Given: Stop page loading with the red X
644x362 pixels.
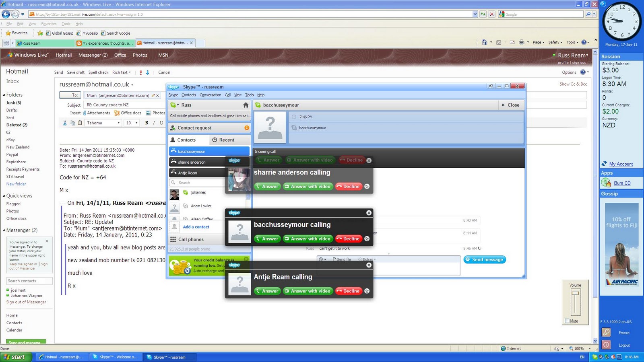Looking at the screenshot, I should [491, 14].
